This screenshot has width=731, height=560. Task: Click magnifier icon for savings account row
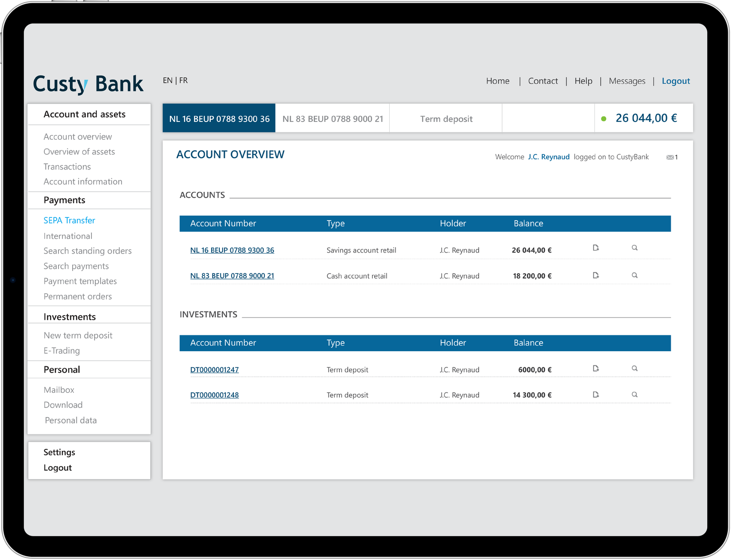[635, 248]
